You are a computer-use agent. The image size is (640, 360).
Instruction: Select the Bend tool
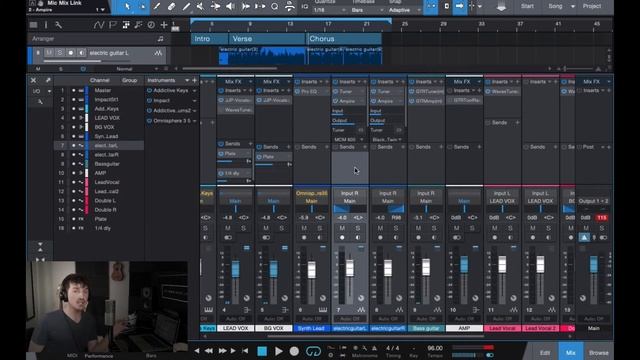(x=216, y=7)
